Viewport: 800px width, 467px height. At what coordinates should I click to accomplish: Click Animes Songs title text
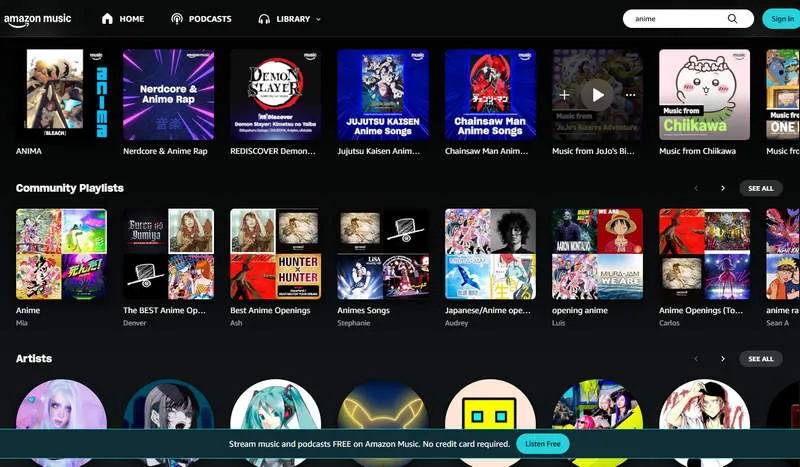point(363,310)
